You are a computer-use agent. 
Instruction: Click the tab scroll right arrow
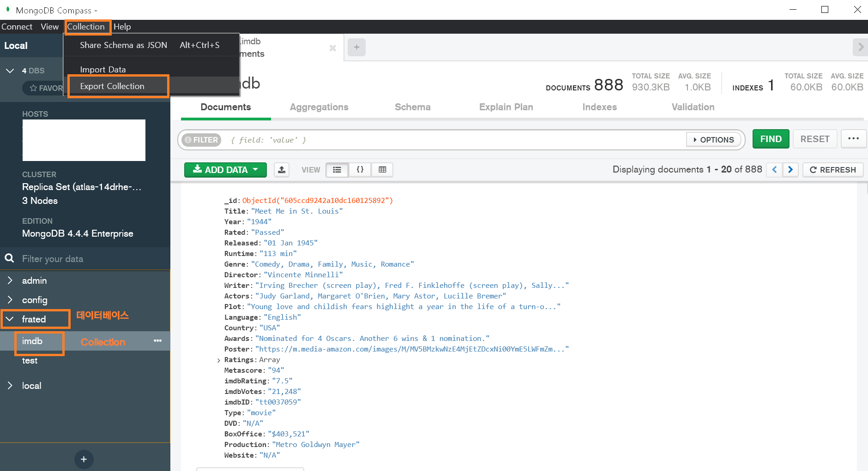860,47
